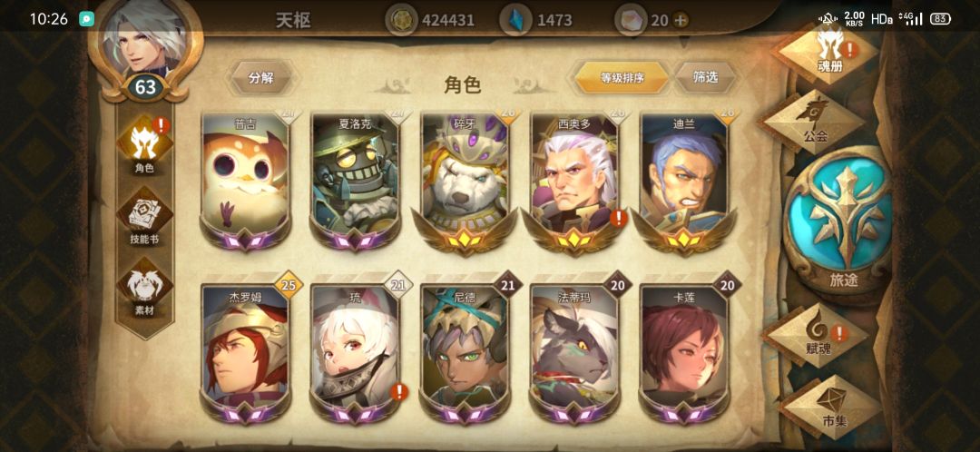
Task: Select the 普吉 owl character card
Action: pos(246,182)
